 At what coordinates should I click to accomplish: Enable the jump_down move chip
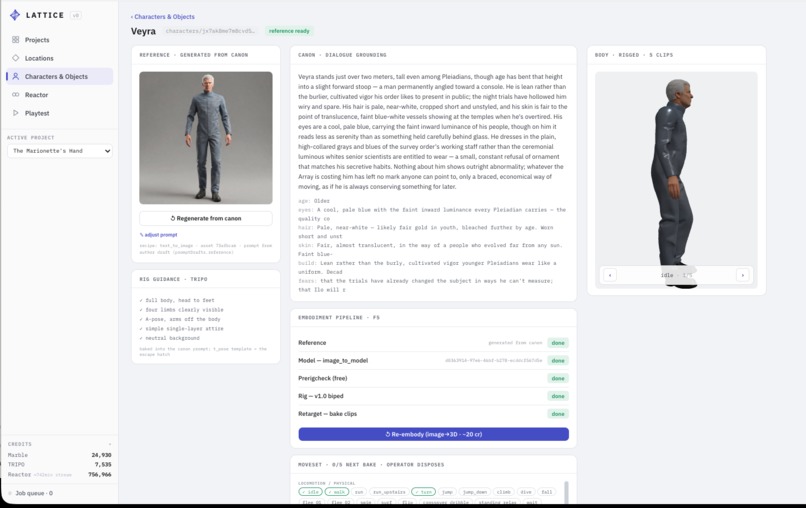[474, 492]
